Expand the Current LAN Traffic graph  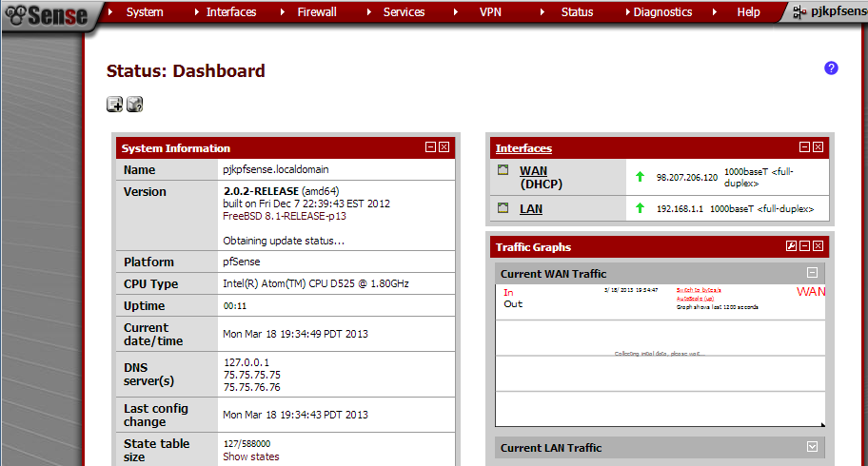[812, 447]
